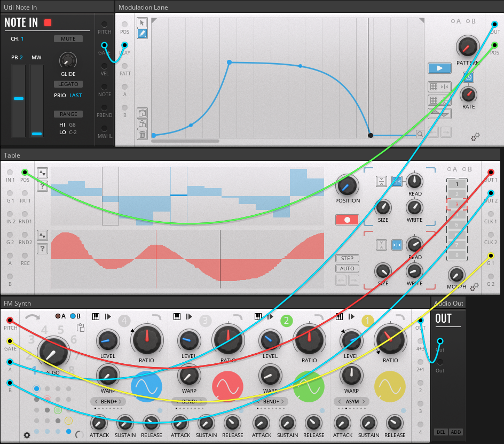This screenshot has width=504, height=444.
Task: Click the STEP button in Table
Action: 347,259
